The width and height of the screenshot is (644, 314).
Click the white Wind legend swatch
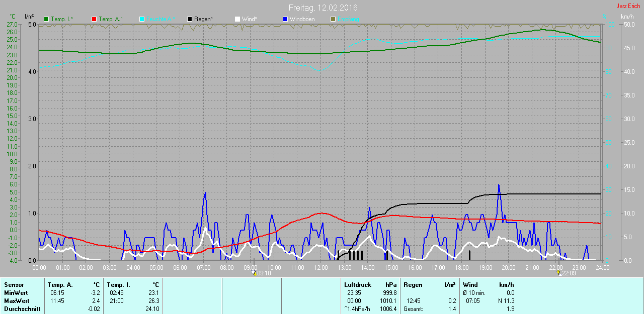point(237,19)
